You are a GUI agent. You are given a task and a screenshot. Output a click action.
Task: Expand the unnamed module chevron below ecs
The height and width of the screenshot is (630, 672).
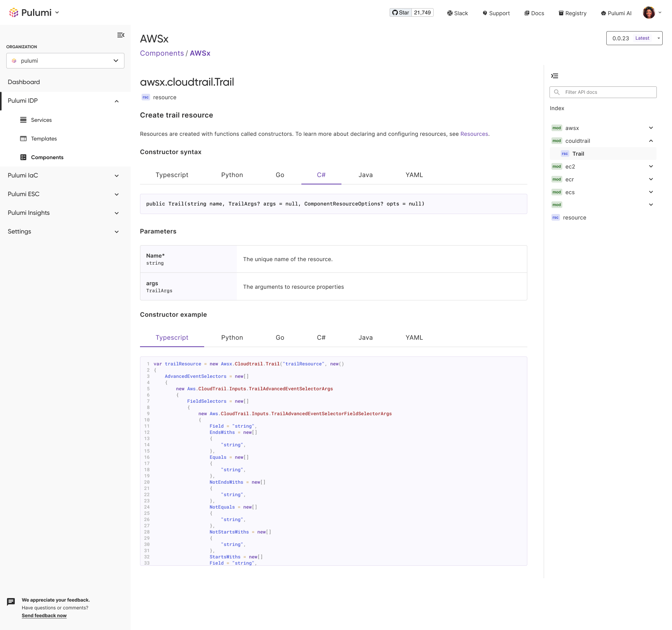tap(651, 205)
